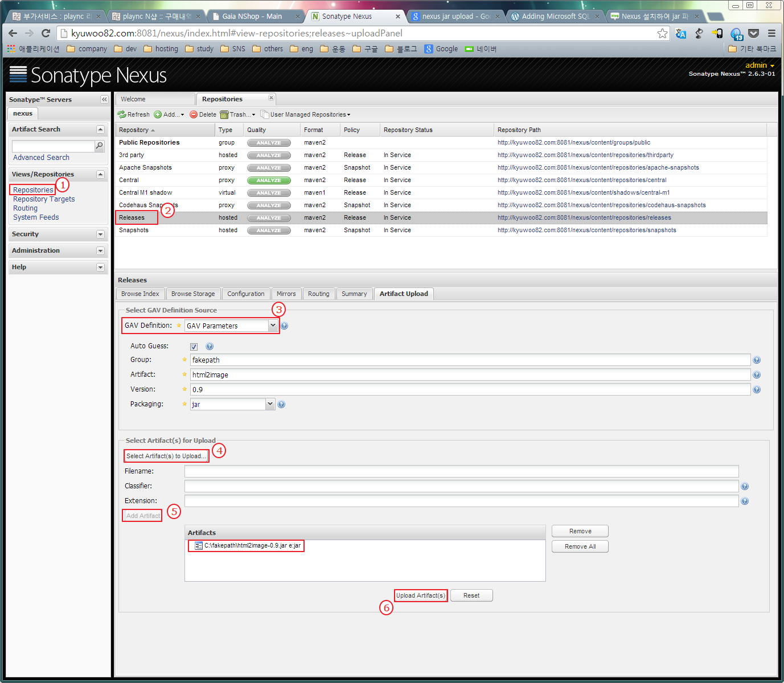
Task: Click the Remove button
Action: tap(580, 531)
